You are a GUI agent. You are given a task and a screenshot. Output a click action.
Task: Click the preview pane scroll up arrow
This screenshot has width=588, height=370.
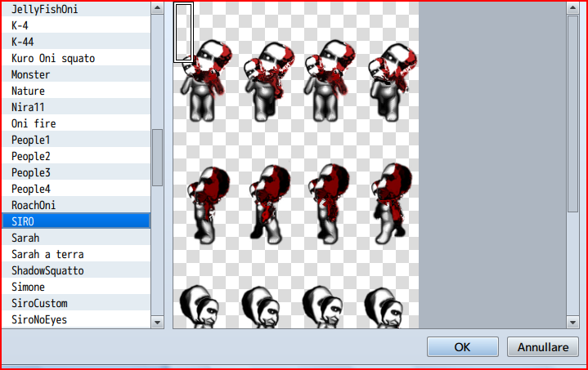tap(572, 7)
